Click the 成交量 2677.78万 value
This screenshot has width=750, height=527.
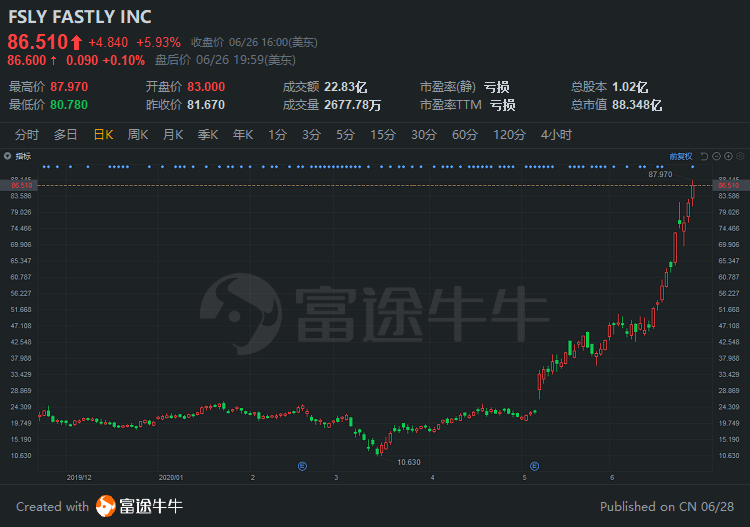point(353,105)
